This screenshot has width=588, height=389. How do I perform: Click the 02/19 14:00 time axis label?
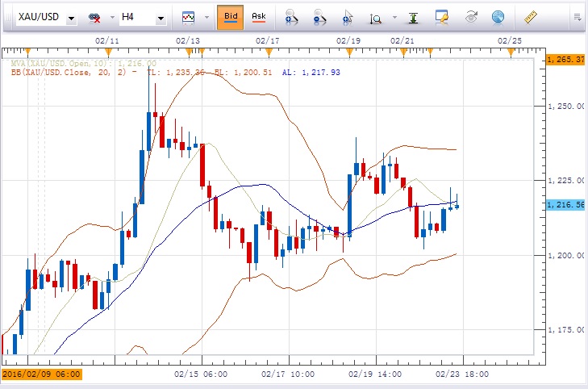(x=374, y=374)
